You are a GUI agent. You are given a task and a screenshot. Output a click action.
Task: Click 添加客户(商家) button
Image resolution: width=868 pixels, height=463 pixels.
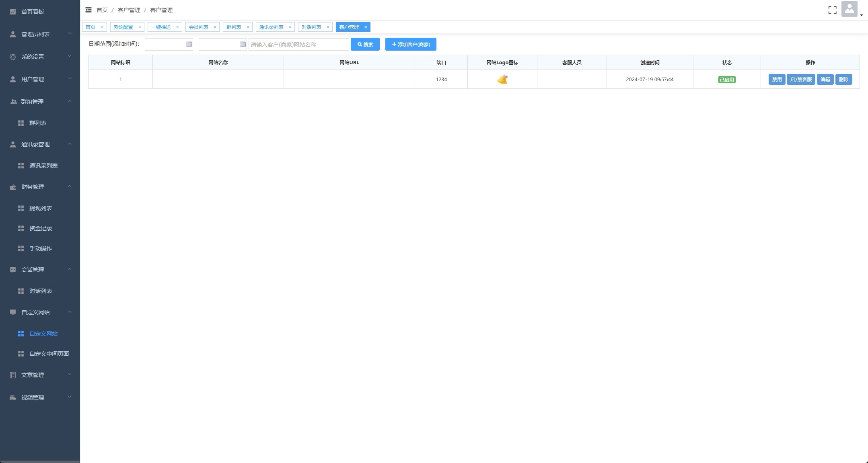coord(410,44)
